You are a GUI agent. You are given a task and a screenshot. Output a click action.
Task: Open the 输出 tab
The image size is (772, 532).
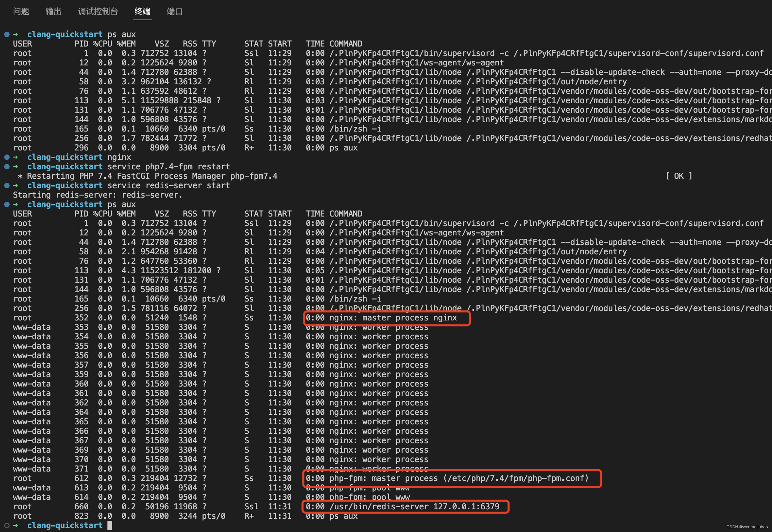click(x=53, y=11)
